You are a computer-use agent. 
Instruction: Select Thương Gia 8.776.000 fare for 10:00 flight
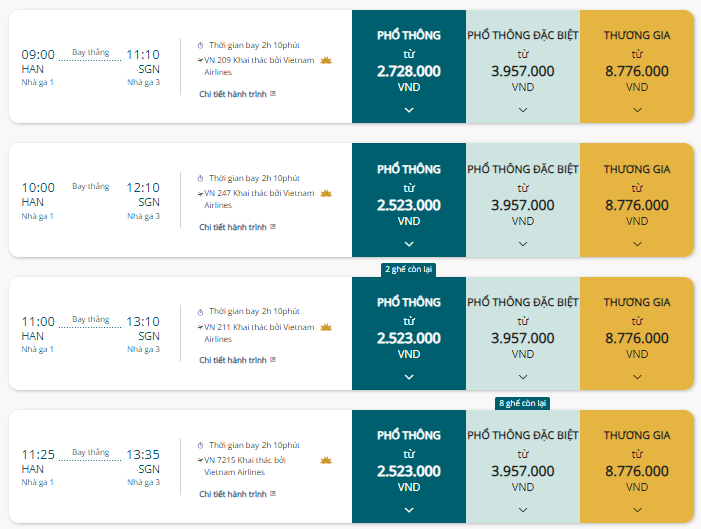tap(637, 200)
